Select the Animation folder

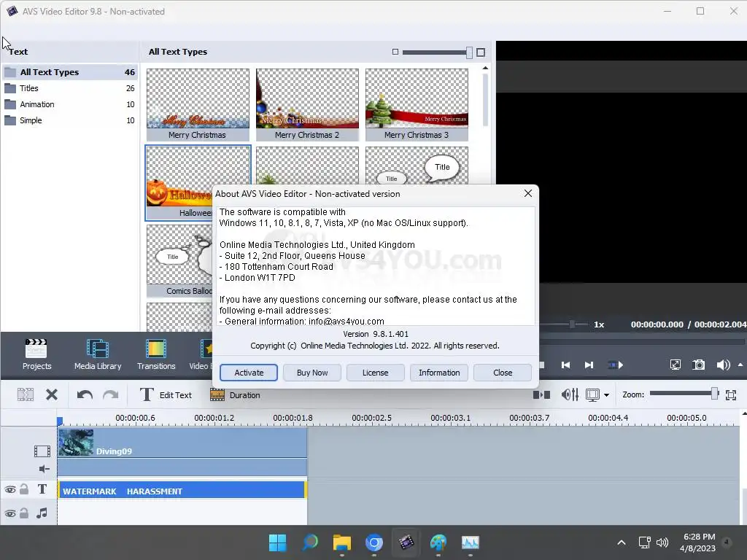pyautogui.click(x=70, y=104)
